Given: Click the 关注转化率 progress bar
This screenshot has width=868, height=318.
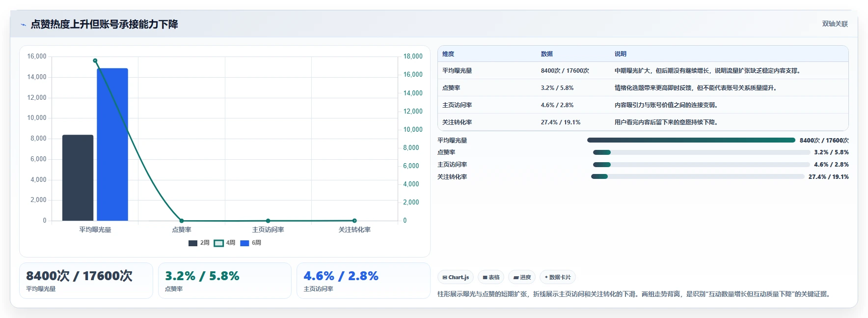Looking at the screenshot, I should [x=698, y=176].
